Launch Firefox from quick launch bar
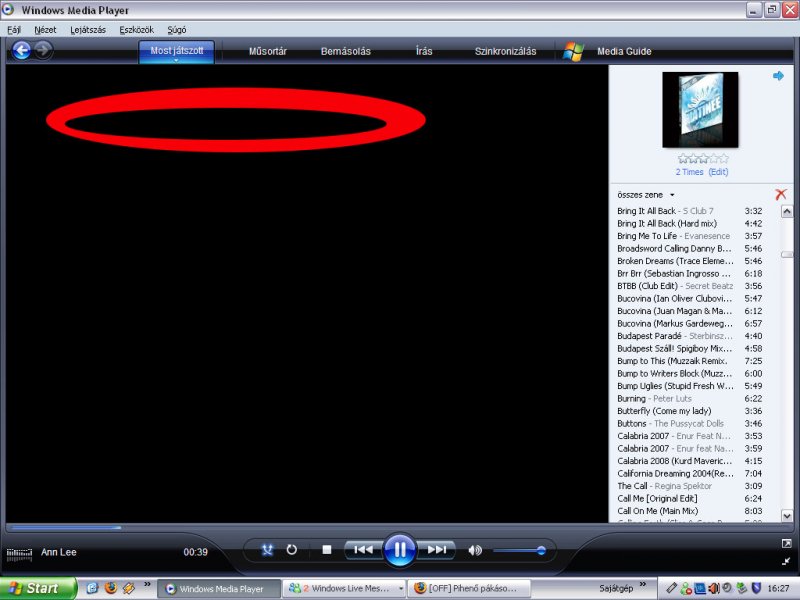Image resolution: width=800 pixels, height=600 pixels. click(x=110, y=588)
